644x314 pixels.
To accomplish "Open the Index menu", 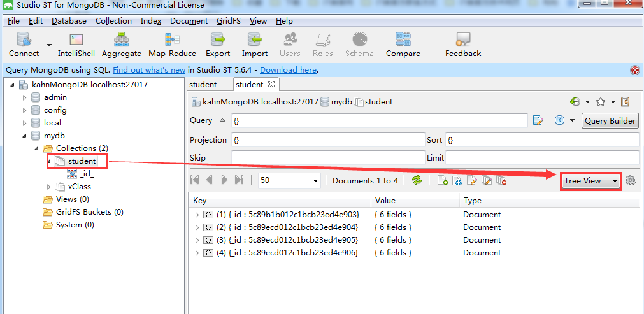I will [x=151, y=21].
